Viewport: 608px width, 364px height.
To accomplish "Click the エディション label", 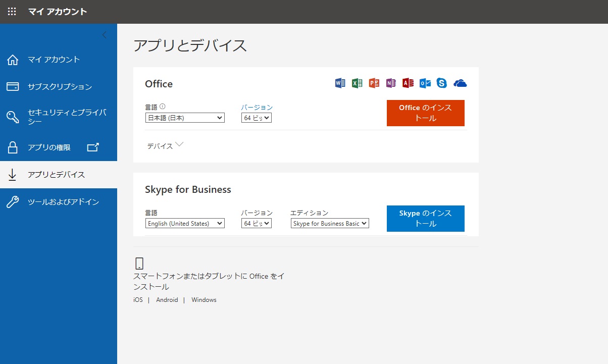I will (309, 213).
